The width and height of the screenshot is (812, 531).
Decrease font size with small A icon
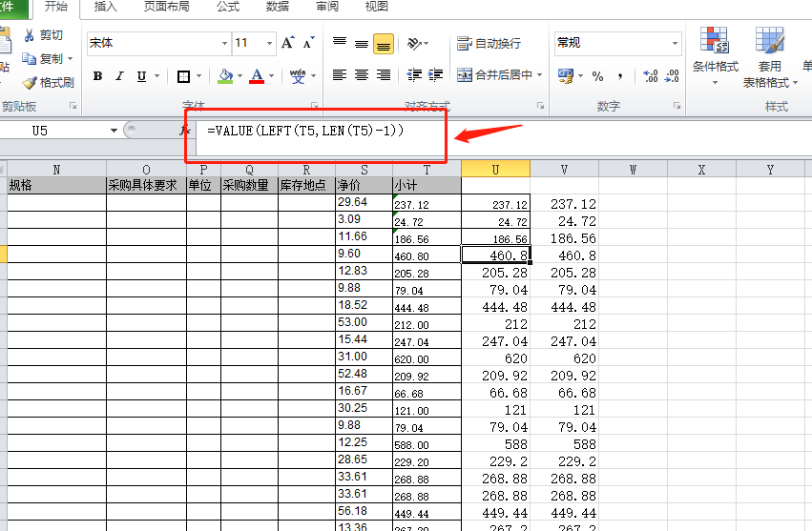click(308, 43)
